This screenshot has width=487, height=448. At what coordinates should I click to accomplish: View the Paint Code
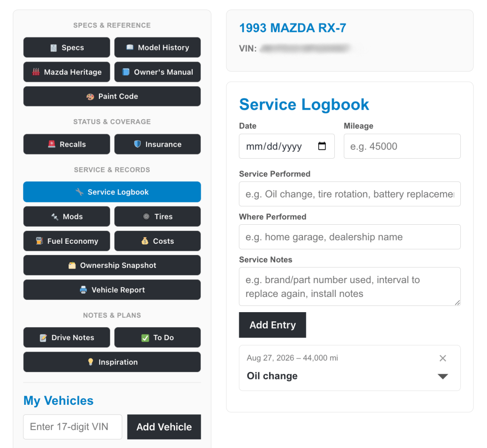pyautogui.click(x=112, y=96)
